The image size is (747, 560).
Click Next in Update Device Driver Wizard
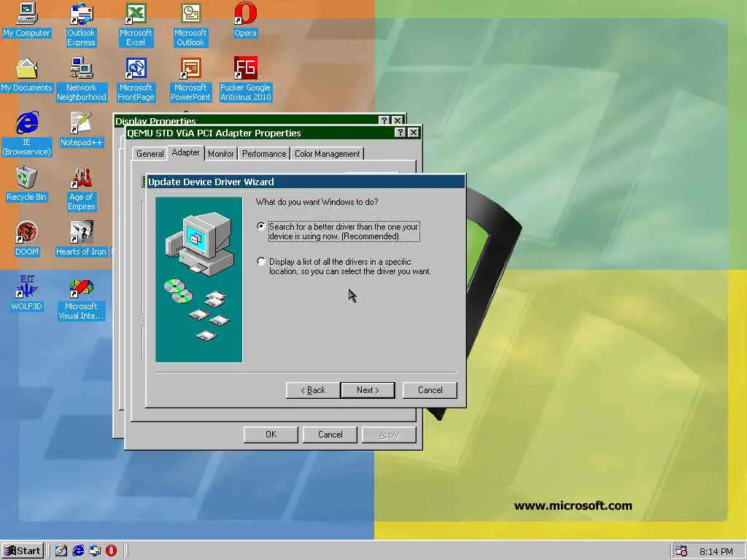pos(368,390)
